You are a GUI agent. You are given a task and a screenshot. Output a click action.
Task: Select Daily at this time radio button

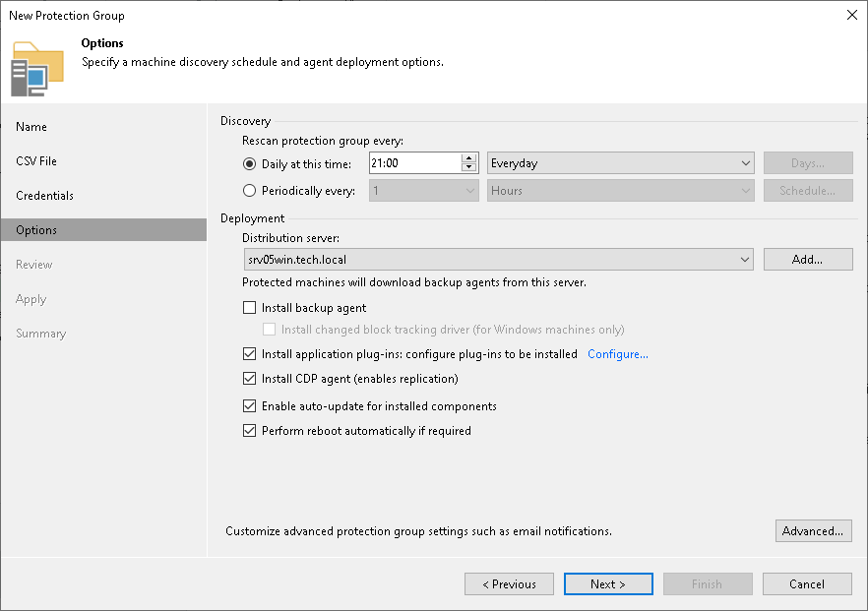249,163
